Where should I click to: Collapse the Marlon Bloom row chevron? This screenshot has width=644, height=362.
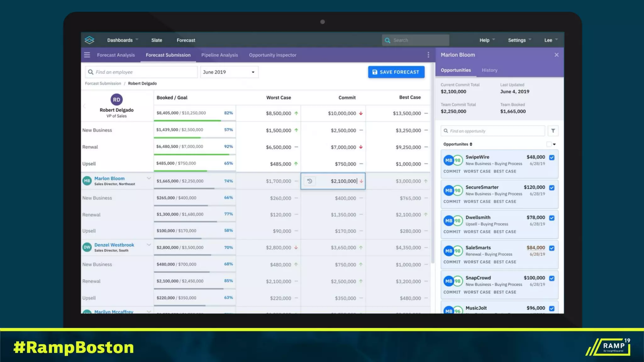coord(149,178)
